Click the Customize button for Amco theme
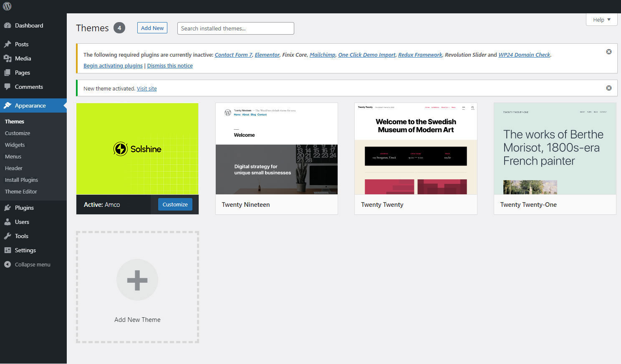The height and width of the screenshot is (364, 621). tap(175, 204)
